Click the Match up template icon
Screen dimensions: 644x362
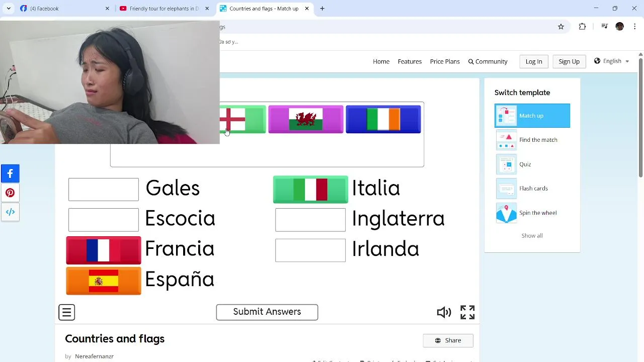coord(506,116)
